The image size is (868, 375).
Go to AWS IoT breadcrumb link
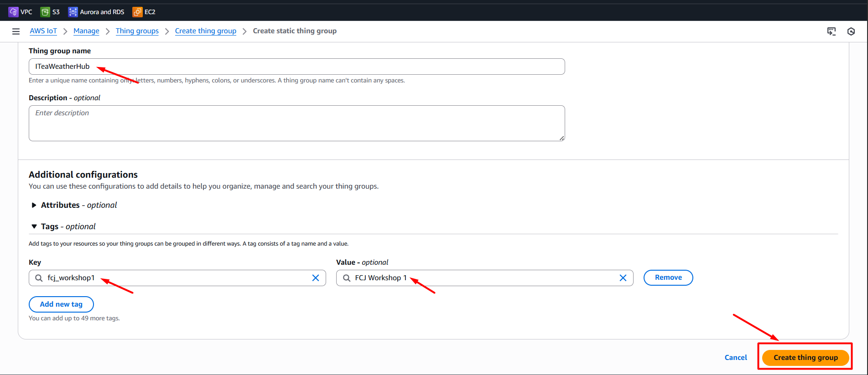tap(43, 31)
